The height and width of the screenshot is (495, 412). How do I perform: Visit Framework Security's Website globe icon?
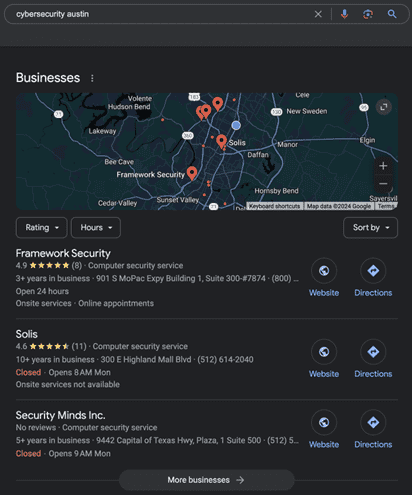(x=324, y=271)
